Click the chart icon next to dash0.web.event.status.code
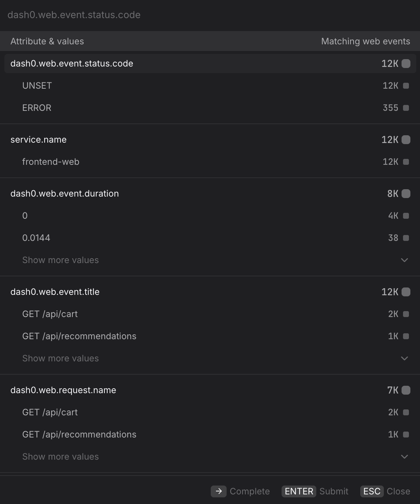The image size is (420, 504). (406, 63)
